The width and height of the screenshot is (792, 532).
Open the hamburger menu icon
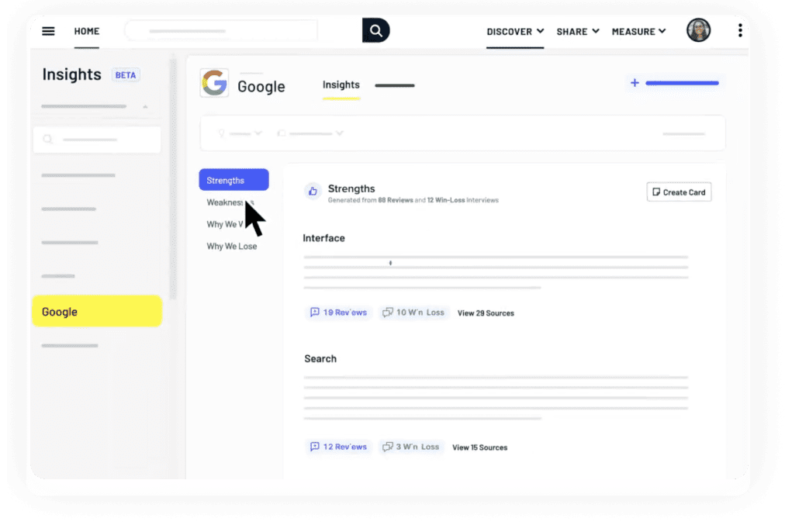(x=48, y=31)
